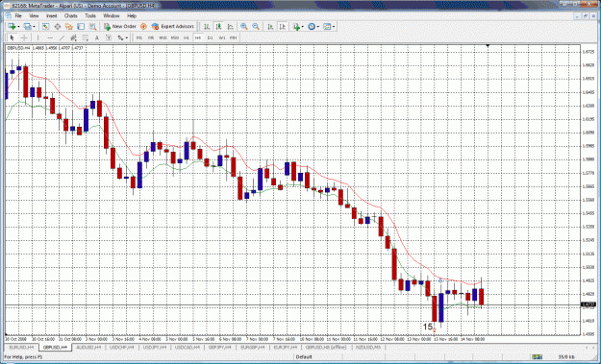
Task: Switch to the NZDUSD,M5 chart tab
Action: (368, 348)
